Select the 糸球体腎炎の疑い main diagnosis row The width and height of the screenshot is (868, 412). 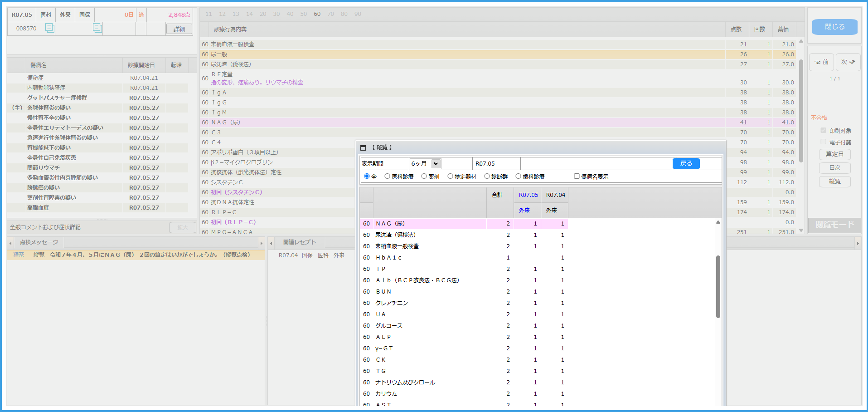point(97,108)
